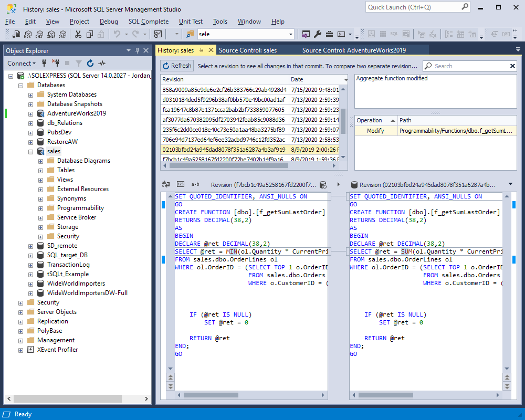Expand the AdventureWorks2019 database node

[x=31, y=114]
